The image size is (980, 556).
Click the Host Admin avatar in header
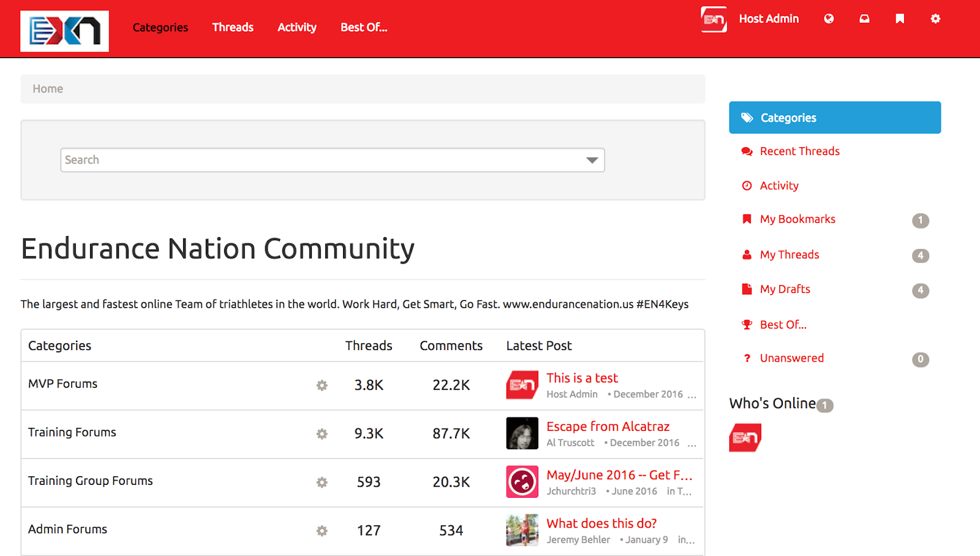coord(714,19)
